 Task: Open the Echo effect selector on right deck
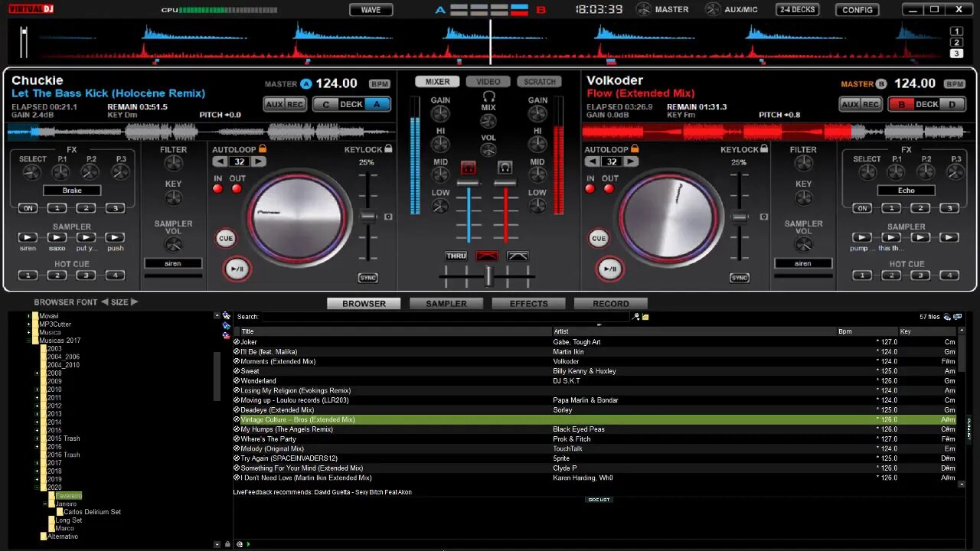(x=906, y=191)
